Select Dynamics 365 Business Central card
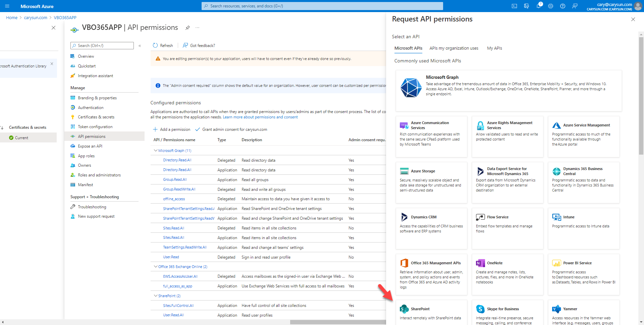This screenshot has height=325, width=644. pyautogui.click(x=584, y=182)
